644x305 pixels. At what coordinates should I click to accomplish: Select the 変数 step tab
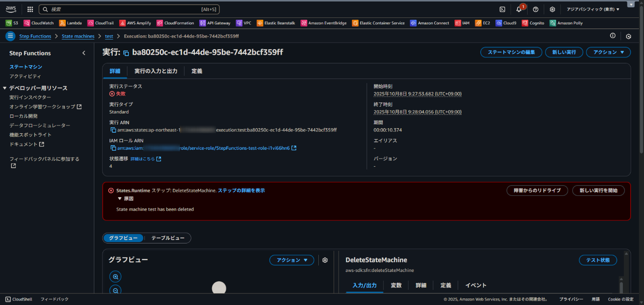point(396,285)
